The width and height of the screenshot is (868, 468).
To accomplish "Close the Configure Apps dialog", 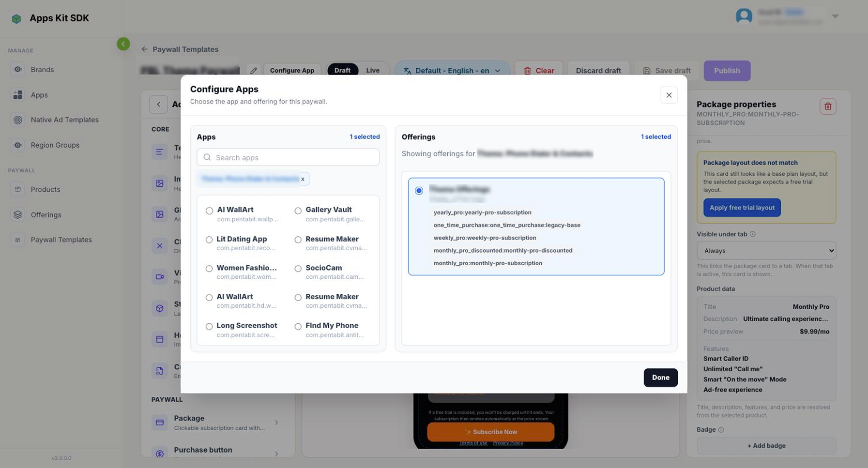I will [x=669, y=95].
